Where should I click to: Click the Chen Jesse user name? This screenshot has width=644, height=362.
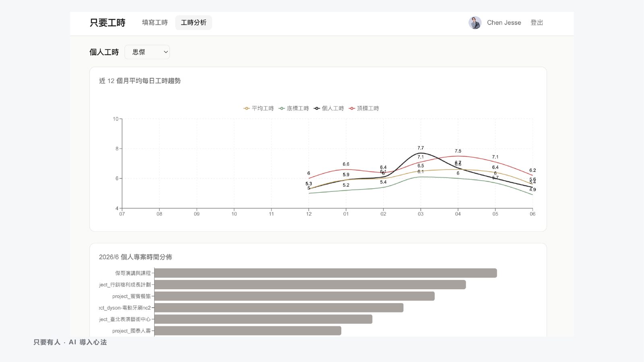click(x=504, y=23)
